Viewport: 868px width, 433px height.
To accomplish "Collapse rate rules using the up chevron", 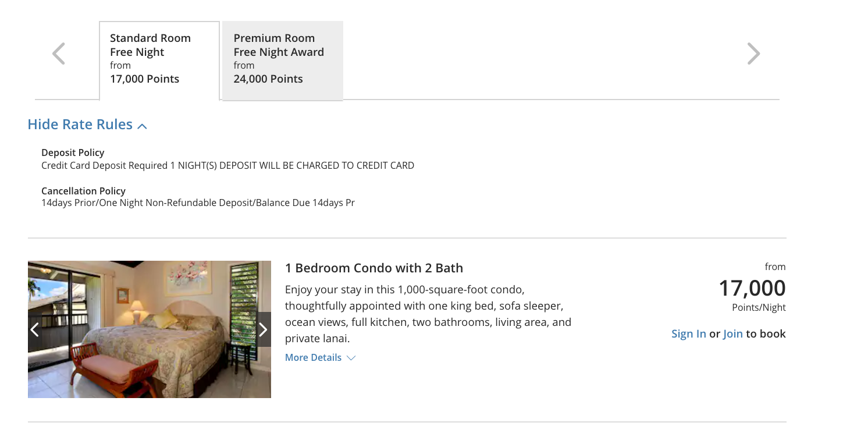I will click(x=143, y=126).
